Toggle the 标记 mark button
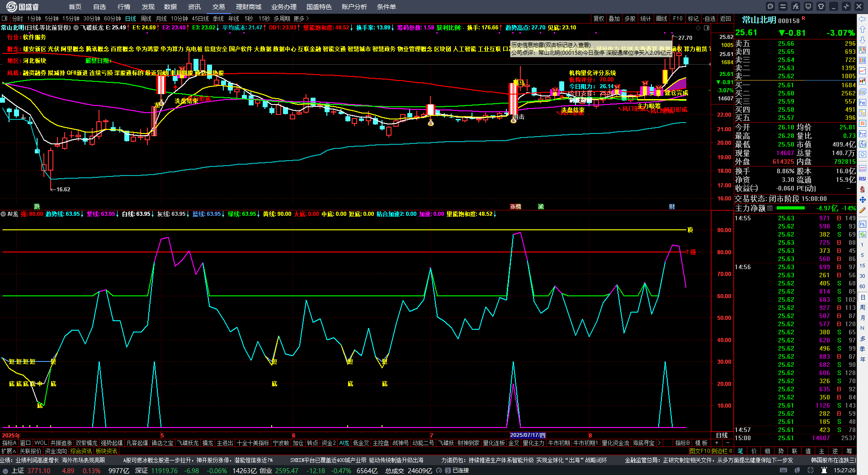This screenshot has height=475, width=868. coord(693,19)
